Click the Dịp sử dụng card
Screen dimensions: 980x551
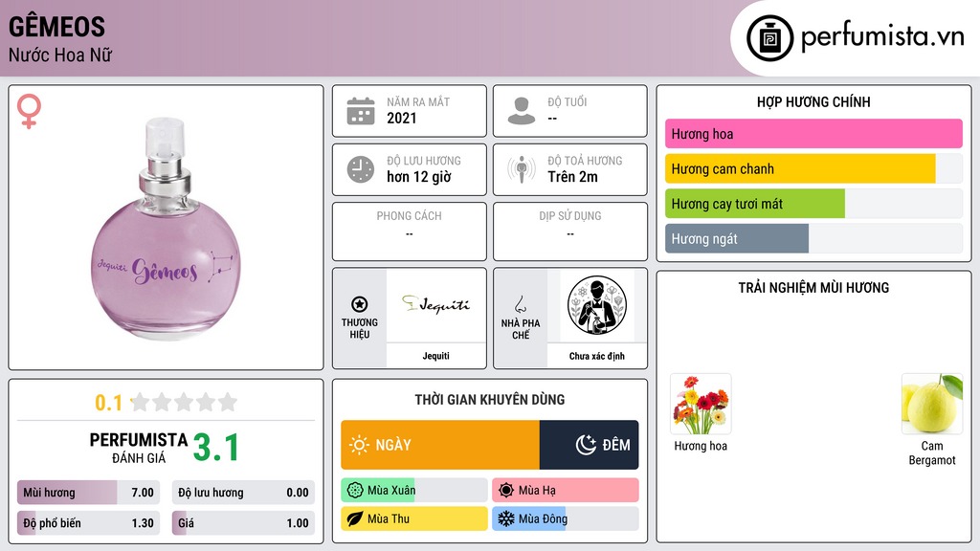click(x=570, y=231)
